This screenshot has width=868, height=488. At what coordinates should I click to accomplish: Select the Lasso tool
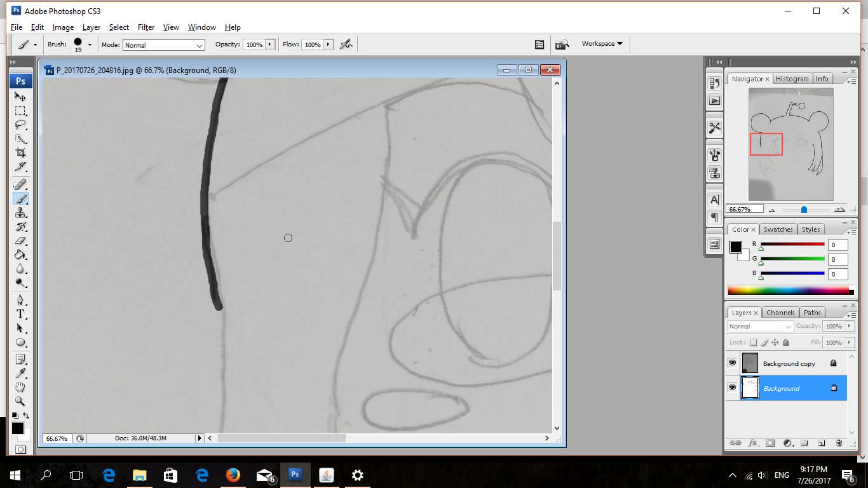click(x=20, y=125)
